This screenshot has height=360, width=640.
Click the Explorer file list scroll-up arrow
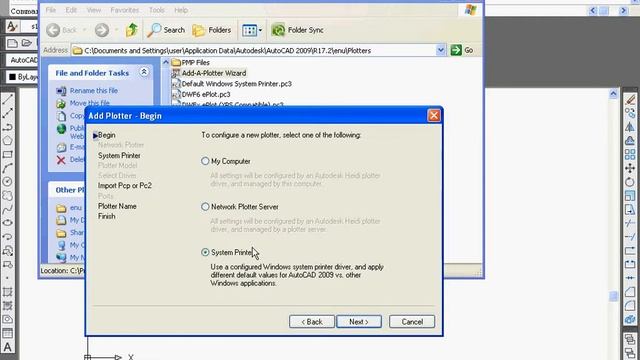point(165,62)
